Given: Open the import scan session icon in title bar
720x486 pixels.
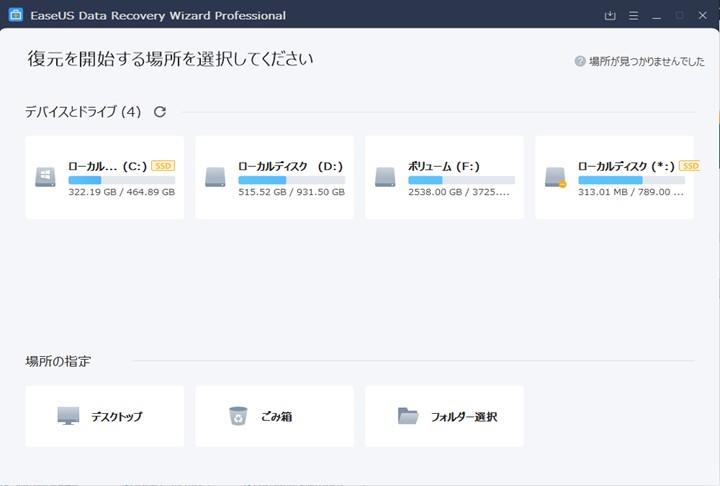Looking at the screenshot, I should click(x=610, y=16).
